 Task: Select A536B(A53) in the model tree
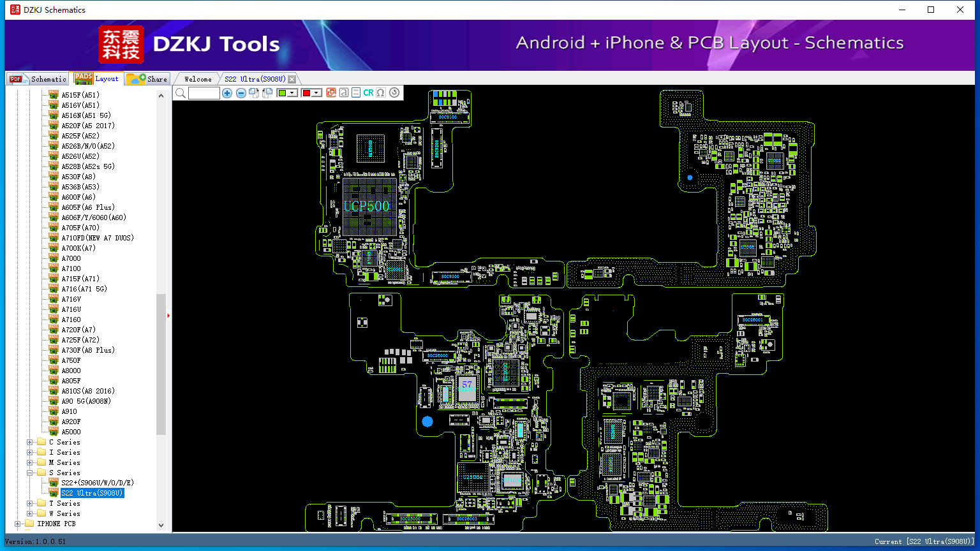(x=80, y=187)
